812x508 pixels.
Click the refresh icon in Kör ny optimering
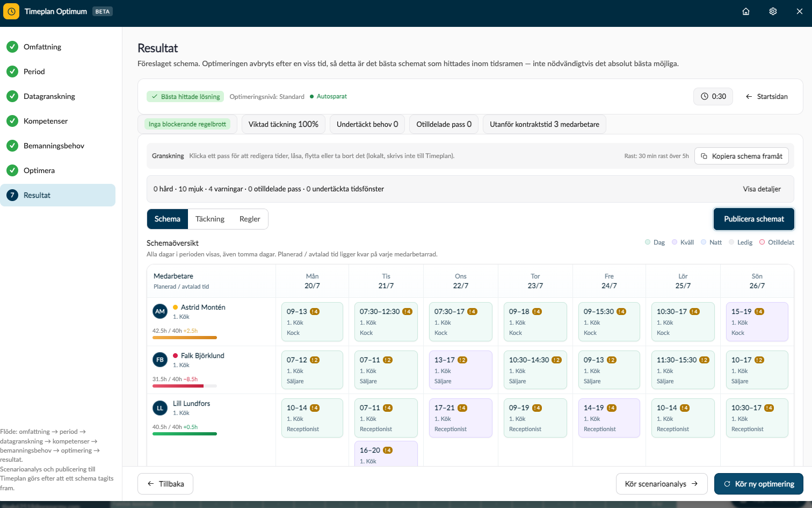tap(727, 484)
